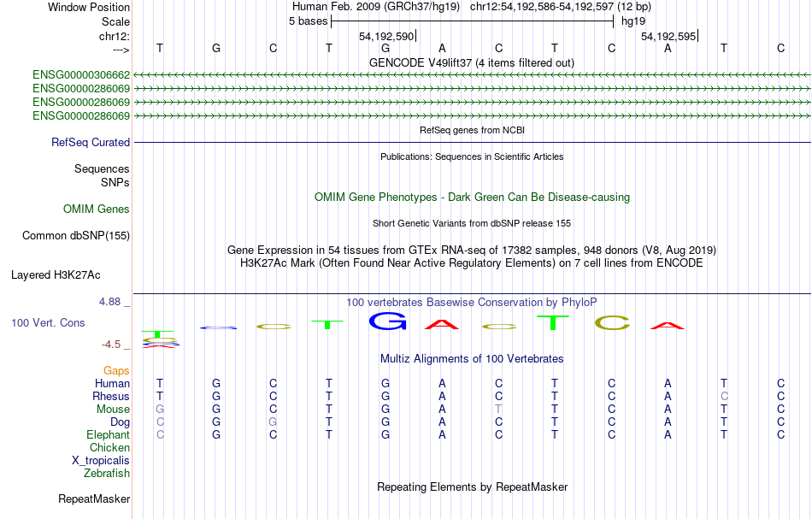This screenshot has width=812, height=519.
Task: Click the chr12:54,192,586-54,192,597 (12 bp) coordinates
Action: (x=561, y=7)
